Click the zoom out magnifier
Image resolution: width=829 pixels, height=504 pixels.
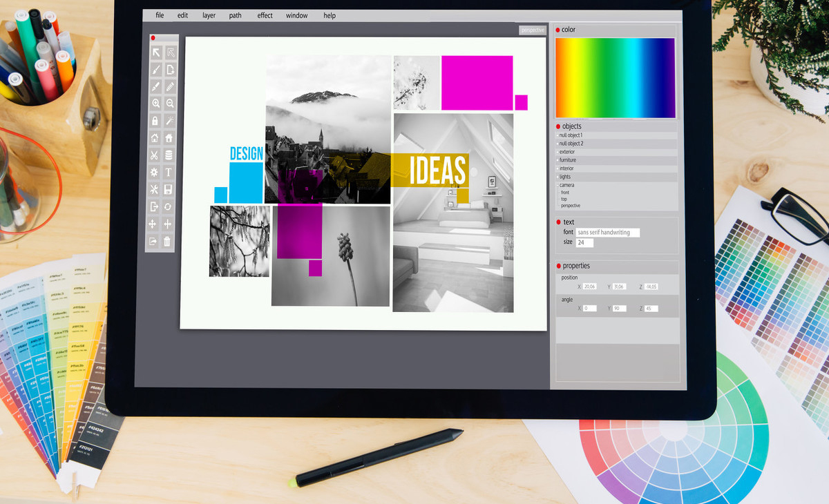coord(170,104)
